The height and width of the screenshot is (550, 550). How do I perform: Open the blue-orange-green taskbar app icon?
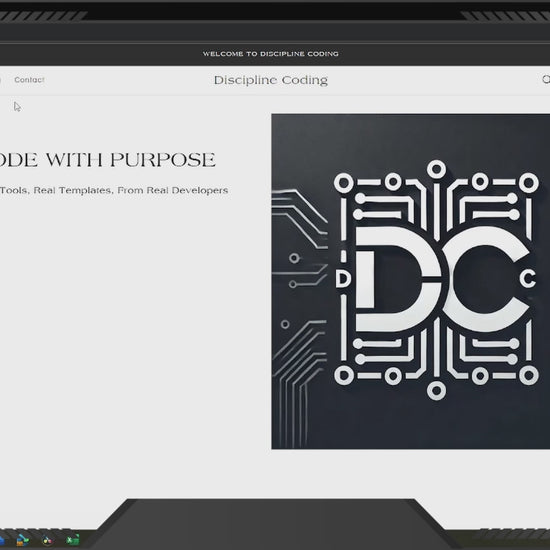coord(22,539)
